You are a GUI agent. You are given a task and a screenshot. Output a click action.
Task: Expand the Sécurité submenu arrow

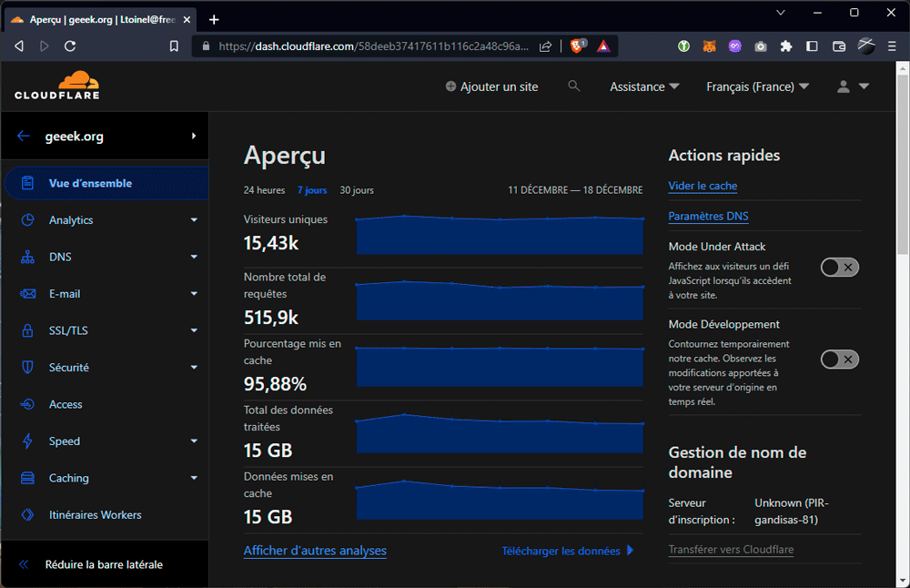(194, 368)
